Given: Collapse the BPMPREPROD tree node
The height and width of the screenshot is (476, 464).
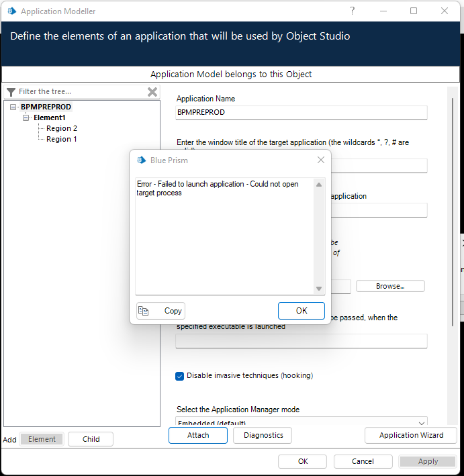Looking at the screenshot, I should 13,107.
